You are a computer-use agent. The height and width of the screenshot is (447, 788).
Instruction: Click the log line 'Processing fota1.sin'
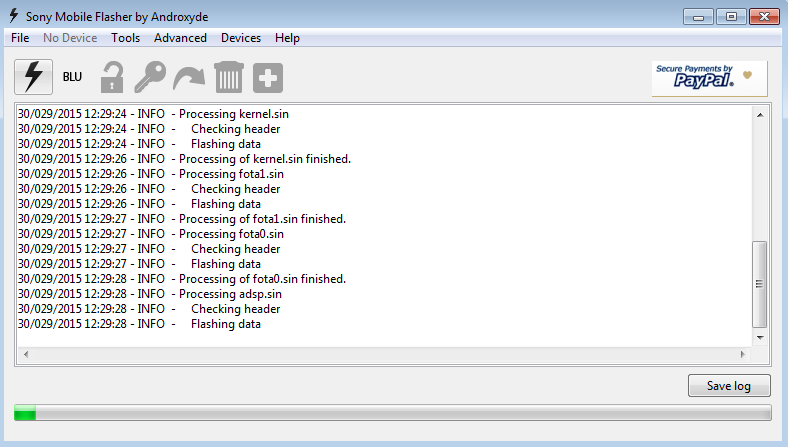151,174
